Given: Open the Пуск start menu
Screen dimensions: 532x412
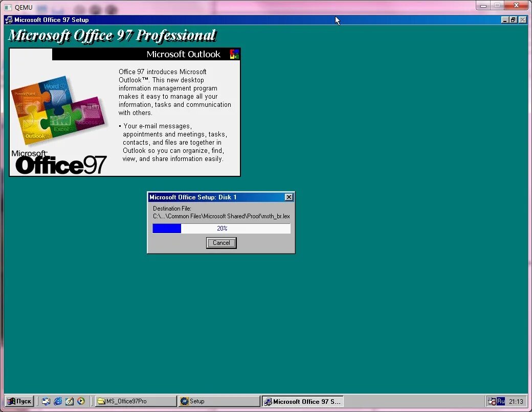Looking at the screenshot, I should [x=19, y=401].
